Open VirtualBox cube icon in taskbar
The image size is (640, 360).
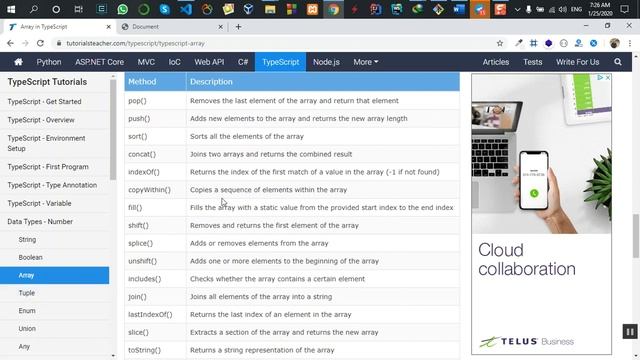(248, 9)
